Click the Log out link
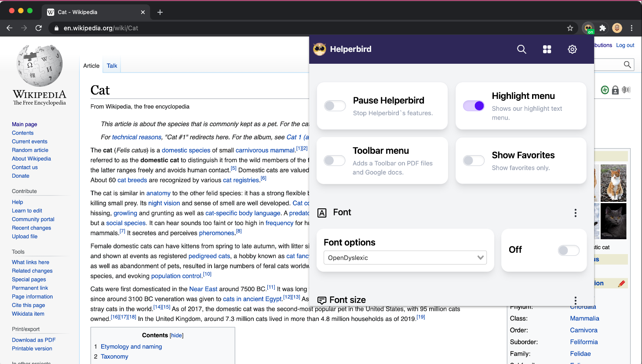642x364 pixels. pyautogui.click(x=625, y=45)
